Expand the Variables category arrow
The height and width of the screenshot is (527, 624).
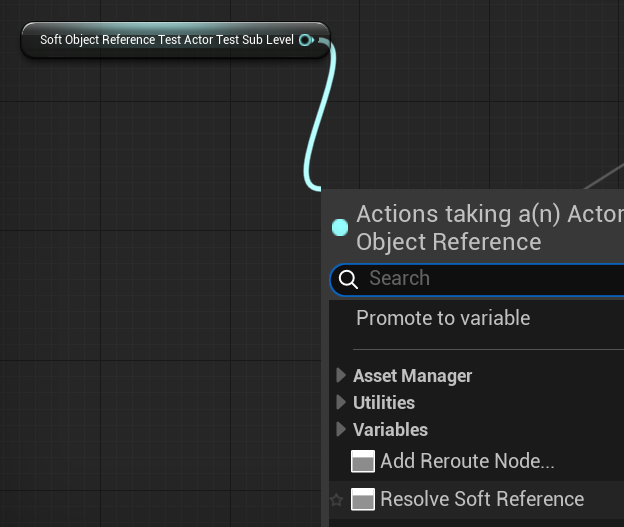(341, 429)
